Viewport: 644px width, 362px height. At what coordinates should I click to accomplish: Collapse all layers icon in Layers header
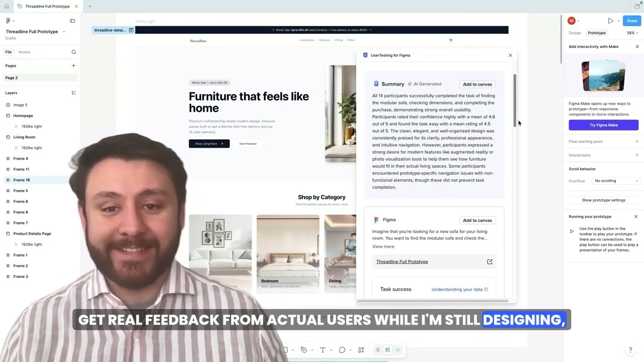click(x=73, y=93)
